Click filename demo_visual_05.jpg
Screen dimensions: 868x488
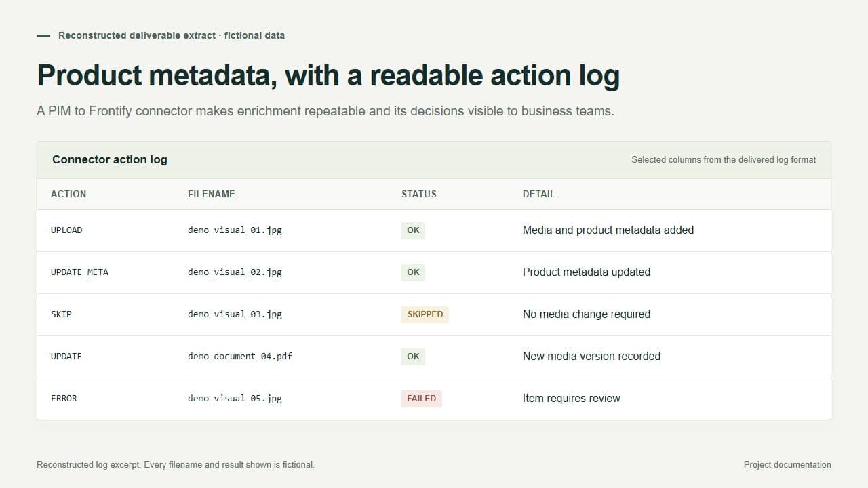click(x=235, y=399)
